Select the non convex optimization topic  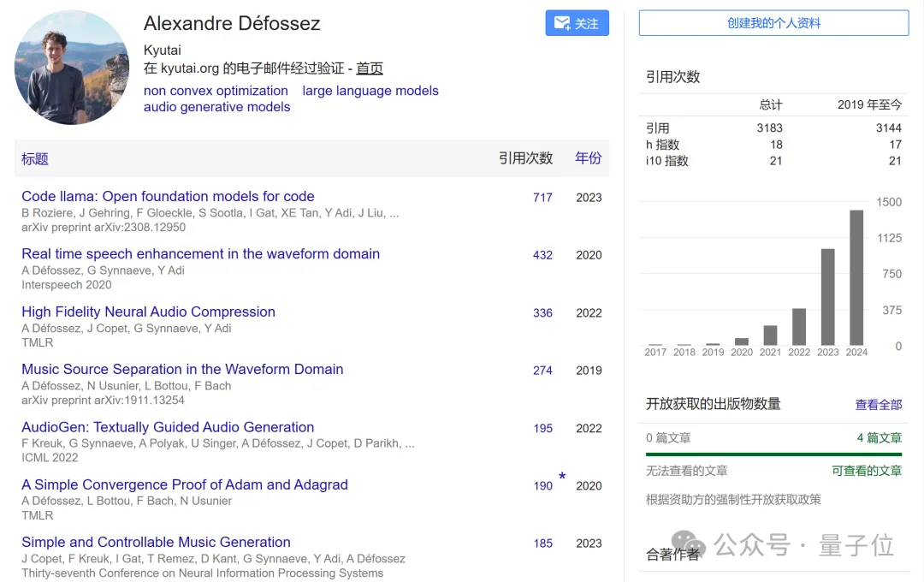(216, 91)
